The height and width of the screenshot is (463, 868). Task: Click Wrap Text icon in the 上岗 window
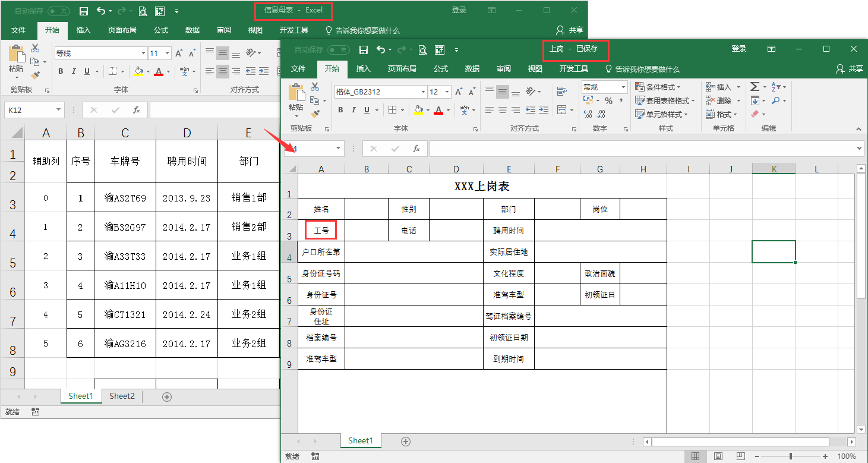tap(562, 92)
